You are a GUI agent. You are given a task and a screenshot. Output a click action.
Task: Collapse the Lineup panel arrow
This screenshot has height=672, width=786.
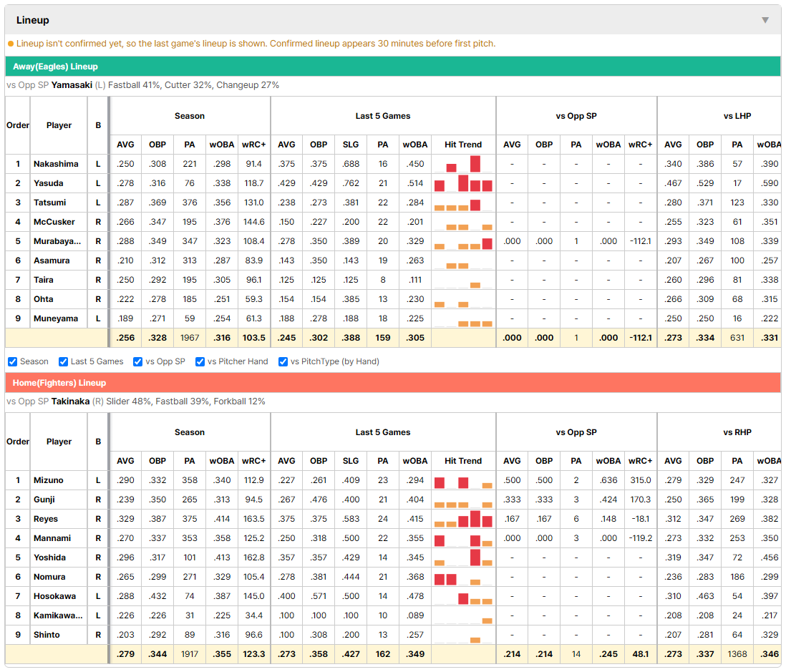(x=765, y=20)
